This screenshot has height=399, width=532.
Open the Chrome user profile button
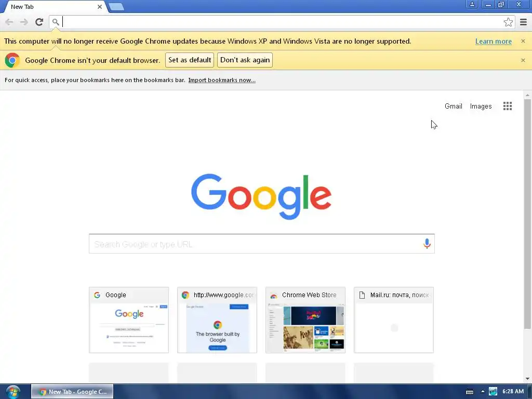[x=472, y=4]
